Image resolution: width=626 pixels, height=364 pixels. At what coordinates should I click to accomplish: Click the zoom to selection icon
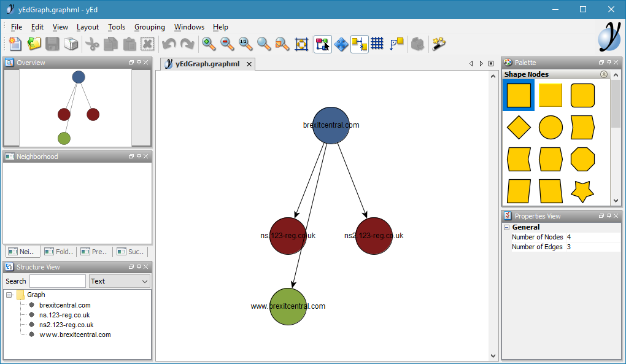tap(282, 44)
